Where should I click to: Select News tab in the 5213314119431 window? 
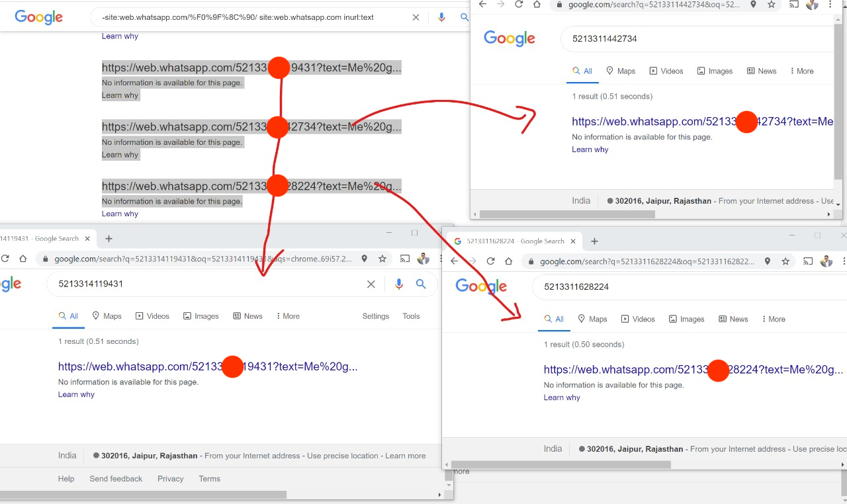click(248, 316)
